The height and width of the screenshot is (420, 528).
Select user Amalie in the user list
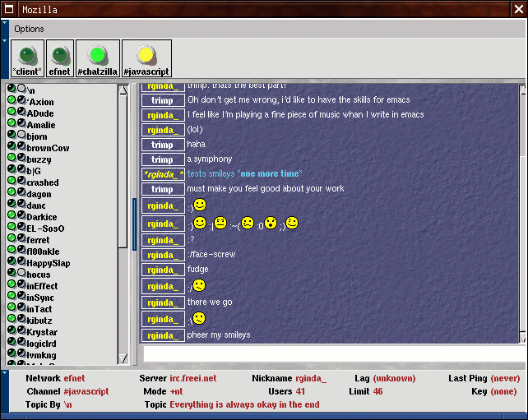point(41,125)
